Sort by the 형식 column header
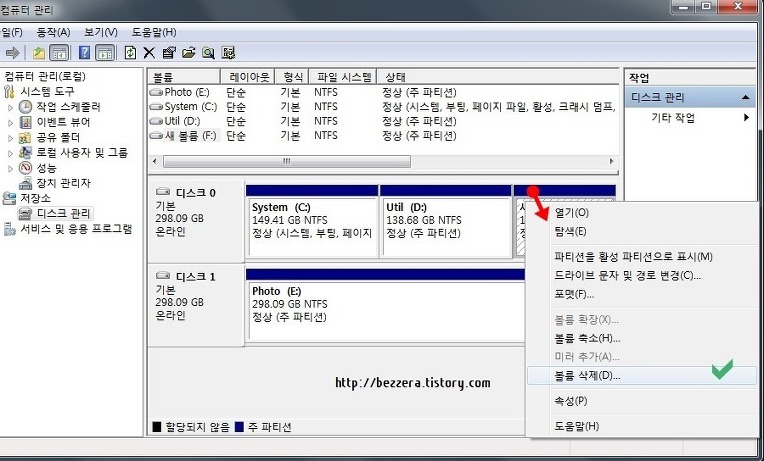The image size is (764, 461). (292, 77)
